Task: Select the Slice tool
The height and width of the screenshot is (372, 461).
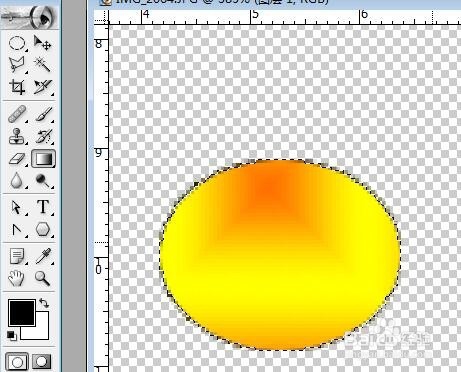Action: 43,87
